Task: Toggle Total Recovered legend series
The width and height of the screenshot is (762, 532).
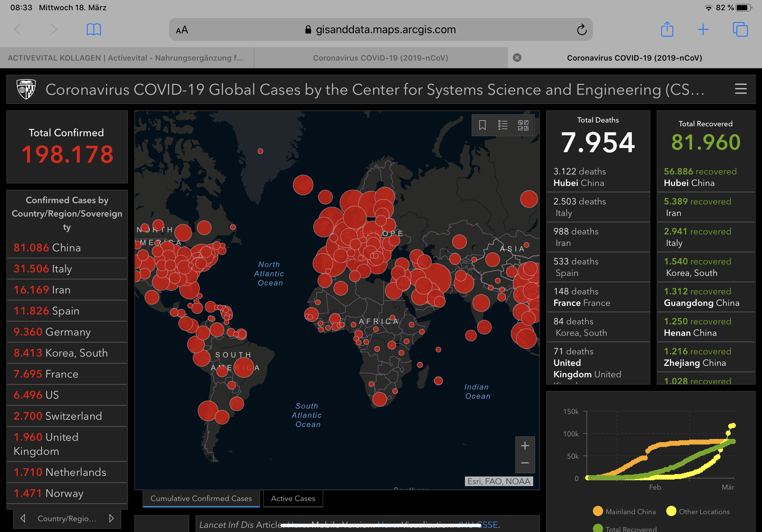Action: pos(625,529)
